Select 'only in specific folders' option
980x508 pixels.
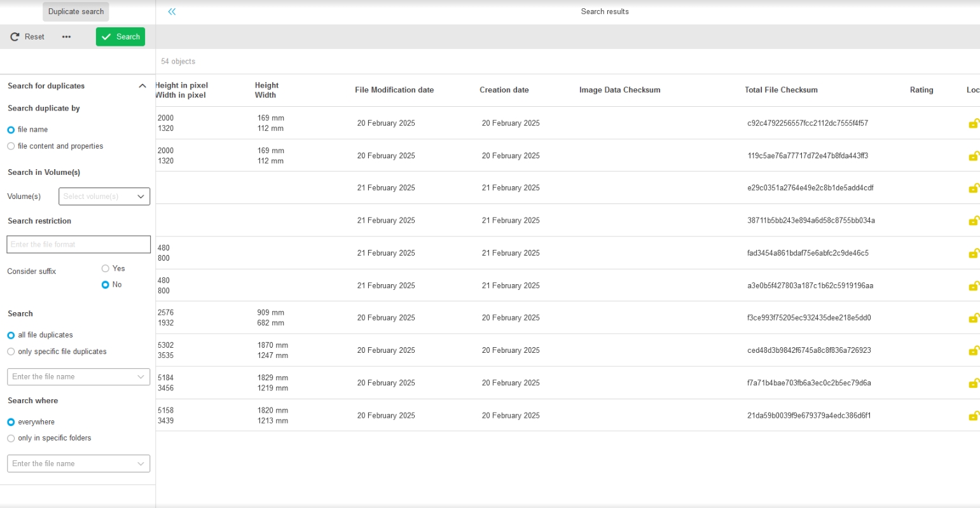(x=11, y=438)
